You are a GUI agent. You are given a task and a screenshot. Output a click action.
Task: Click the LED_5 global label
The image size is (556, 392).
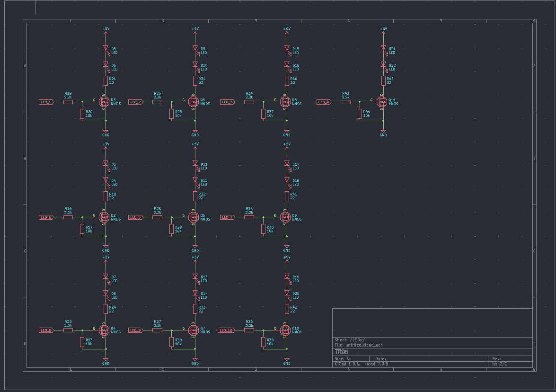tap(46, 217)
